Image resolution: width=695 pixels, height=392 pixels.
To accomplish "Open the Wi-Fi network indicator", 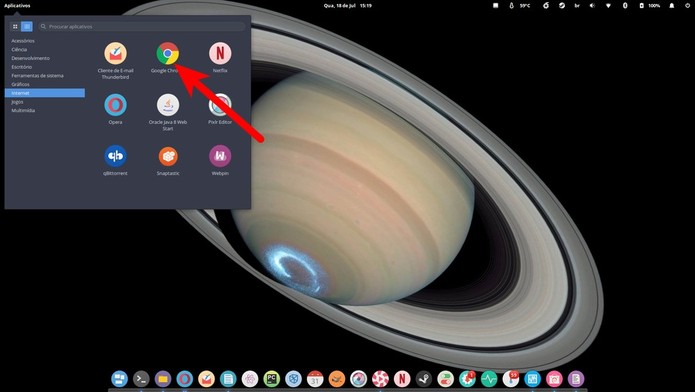I will pyautogui.click(x=608, y=6).
